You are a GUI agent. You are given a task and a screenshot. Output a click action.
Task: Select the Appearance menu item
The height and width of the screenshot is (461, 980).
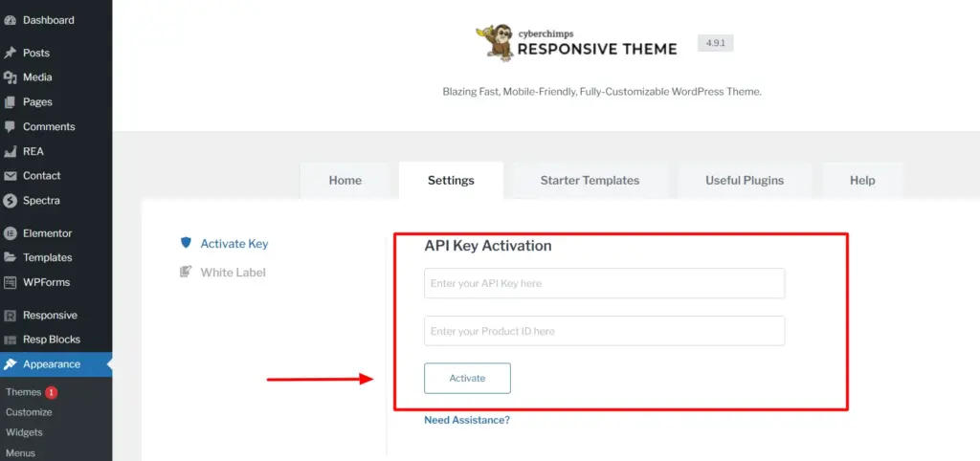[x=56, y=364]
